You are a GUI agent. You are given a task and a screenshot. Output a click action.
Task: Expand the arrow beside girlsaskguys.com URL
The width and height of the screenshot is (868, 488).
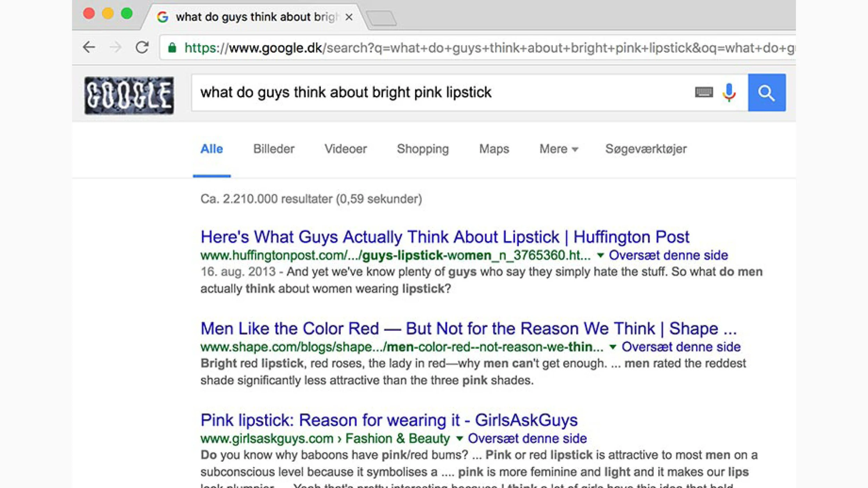[459, 439]
